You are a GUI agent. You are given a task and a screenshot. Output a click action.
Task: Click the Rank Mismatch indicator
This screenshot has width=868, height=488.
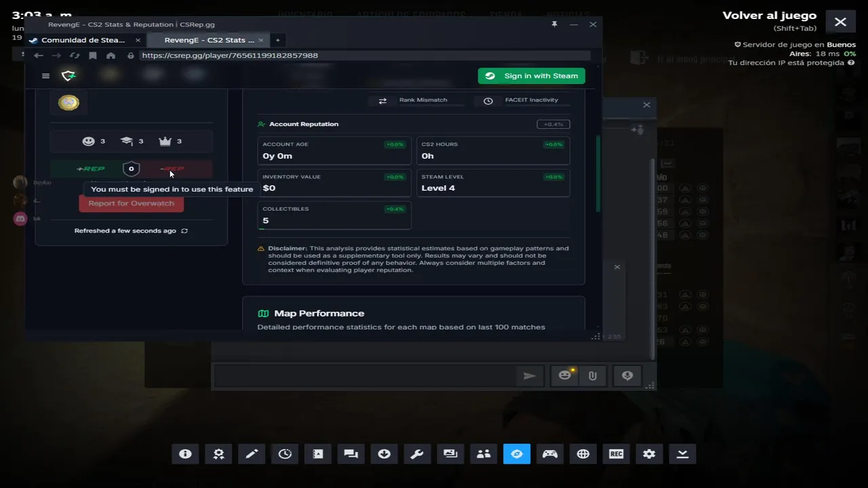coord(416,100)
